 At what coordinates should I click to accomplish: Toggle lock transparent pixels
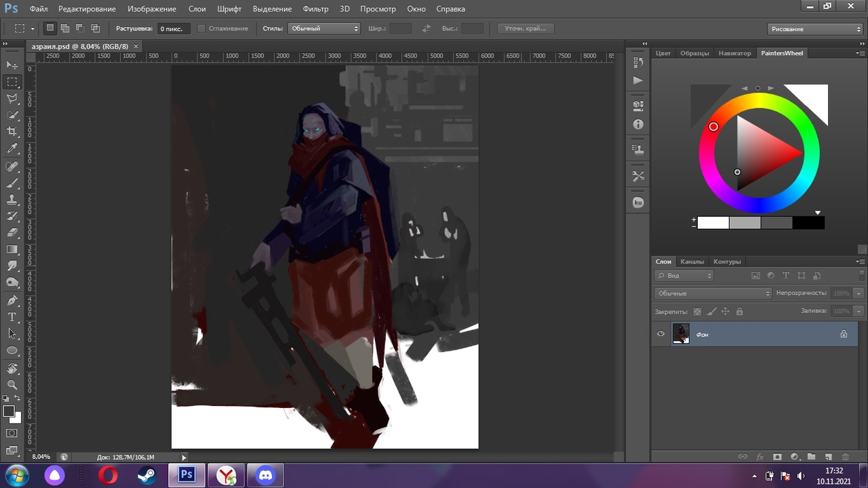tap(696, 312)
